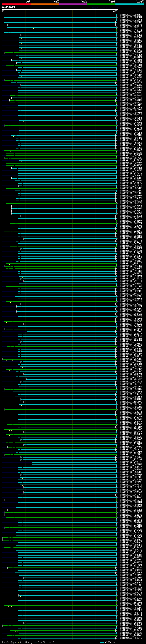Select hit label UniRef100_A5C4U9

[131, 389]
